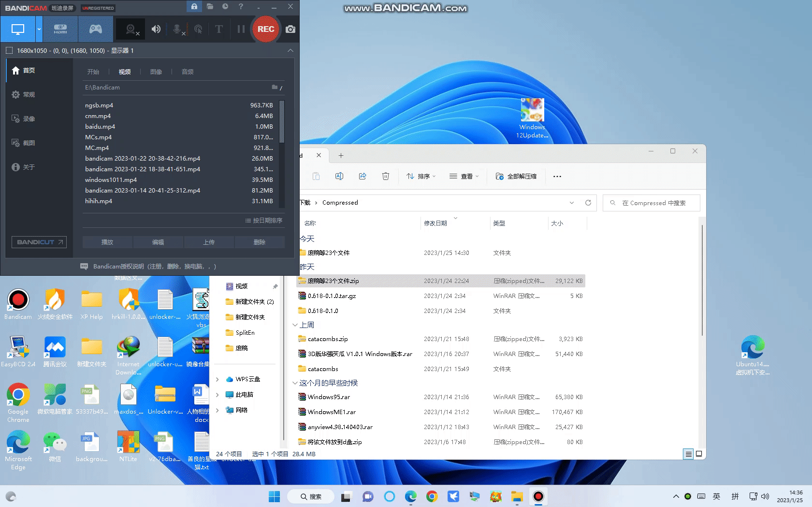Screen dimensions: 812x507
Task: Switch Explorer to details view icon
Action: [688, 454]
